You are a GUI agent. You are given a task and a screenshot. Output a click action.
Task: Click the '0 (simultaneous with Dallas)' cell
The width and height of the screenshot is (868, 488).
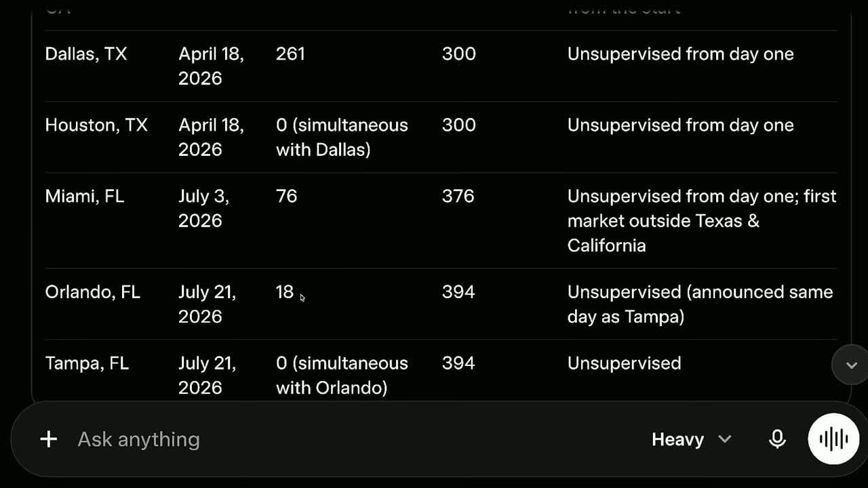click(342, 138)
